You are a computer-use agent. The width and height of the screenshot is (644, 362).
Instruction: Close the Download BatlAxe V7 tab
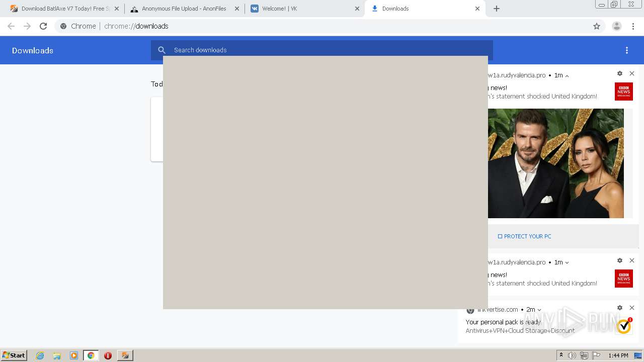tap(117, 9)
